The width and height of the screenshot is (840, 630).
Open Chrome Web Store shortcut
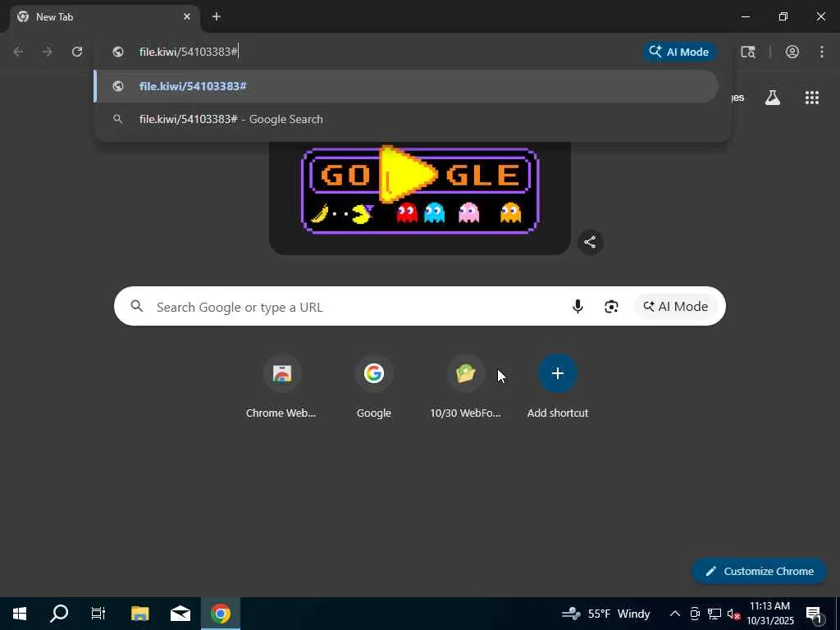point(281,387)
